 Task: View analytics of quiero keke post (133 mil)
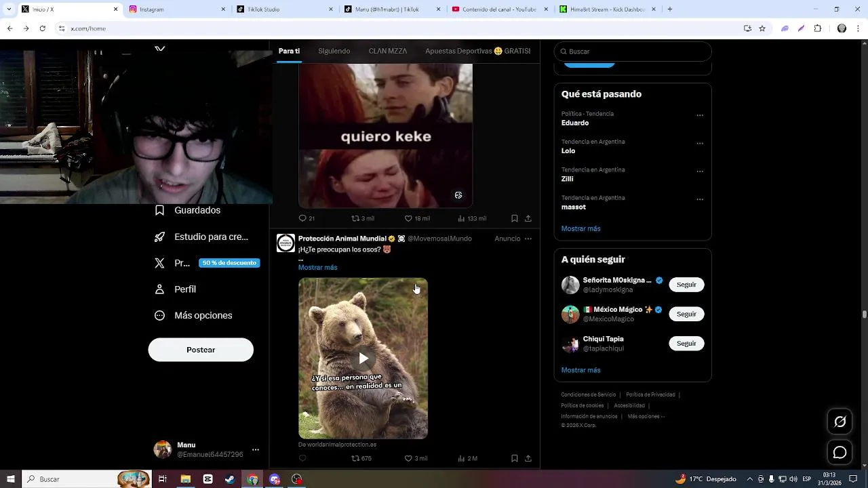tap(462, 218)
